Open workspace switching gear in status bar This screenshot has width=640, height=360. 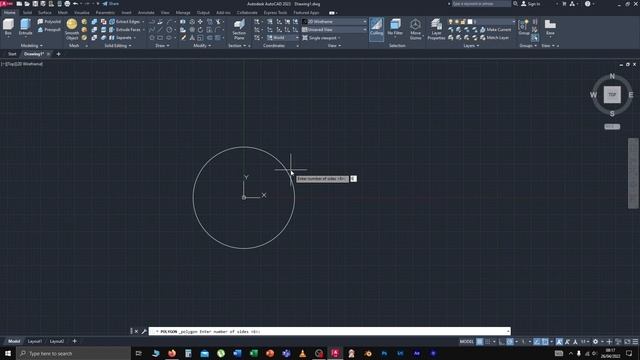click(x=595, y=342)
